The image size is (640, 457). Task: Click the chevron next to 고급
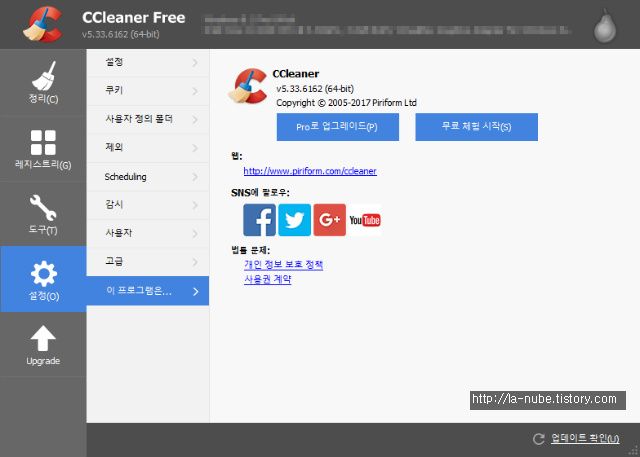click(196, 262)
